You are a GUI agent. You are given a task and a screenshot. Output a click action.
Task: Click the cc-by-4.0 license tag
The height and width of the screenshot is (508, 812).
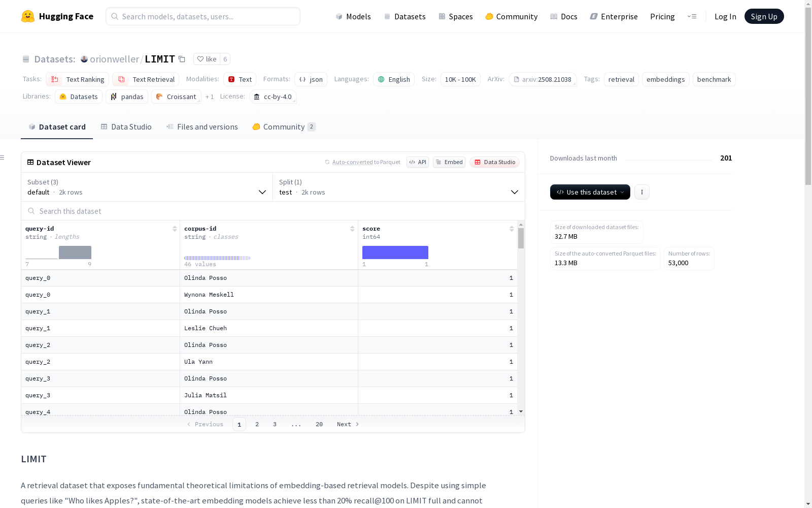[273, 97]
